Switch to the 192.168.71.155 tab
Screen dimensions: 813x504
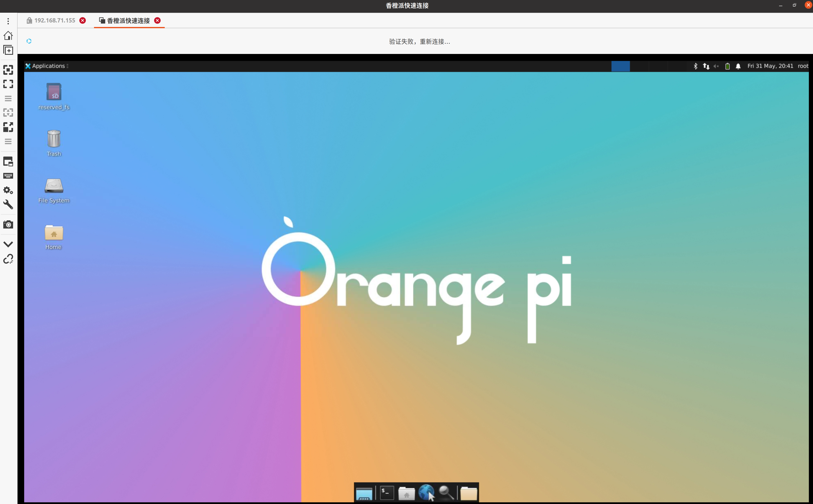pyautogui.click(x=55, y=21)
